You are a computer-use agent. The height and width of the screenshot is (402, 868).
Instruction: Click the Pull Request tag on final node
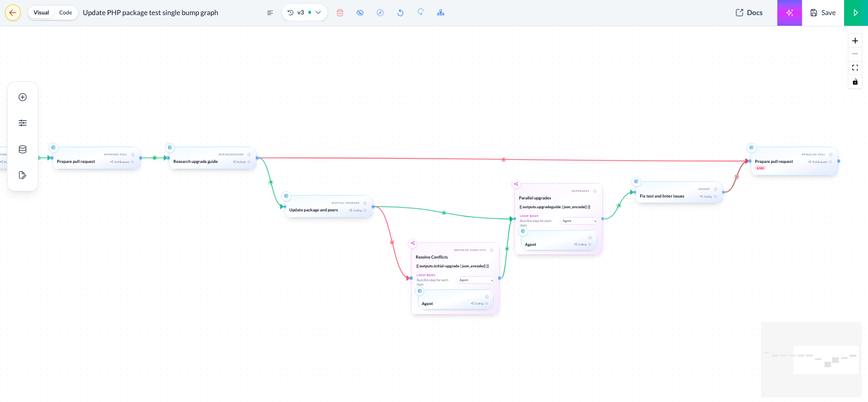(x=818, y=162)
